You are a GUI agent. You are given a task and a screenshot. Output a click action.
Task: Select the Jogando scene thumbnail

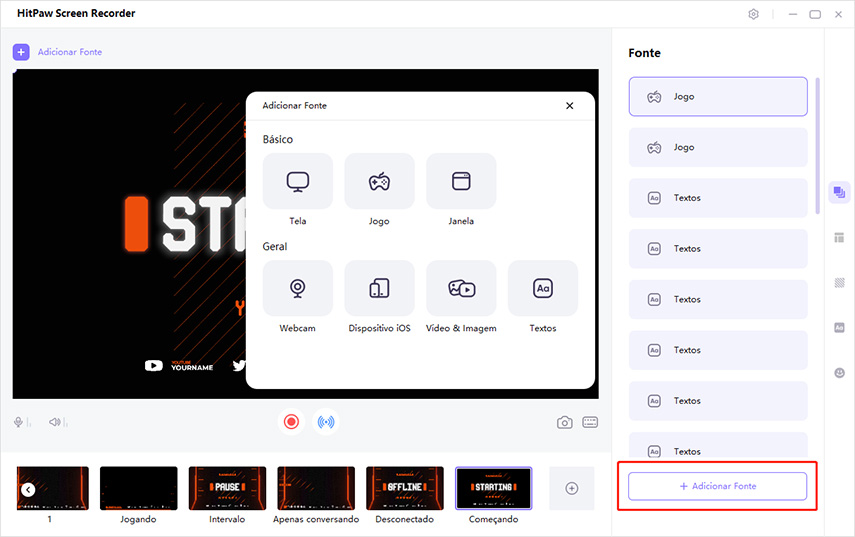point(139,488)
